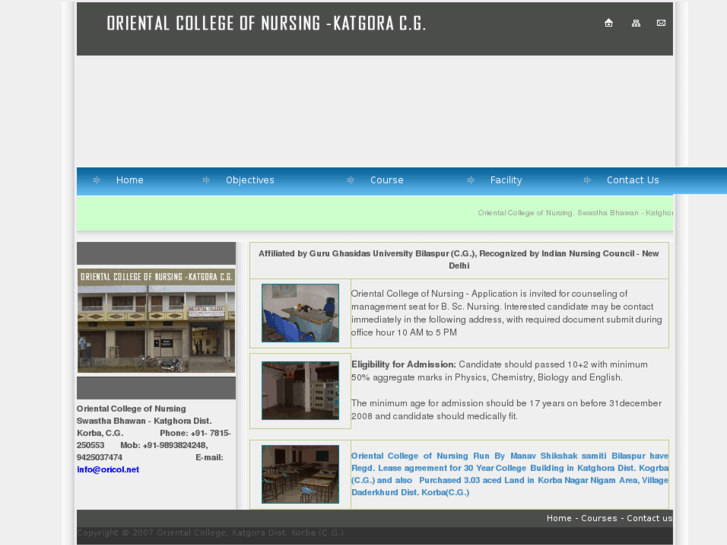Open the office desk and chairs thumbnail

click(x=300, y=313)
